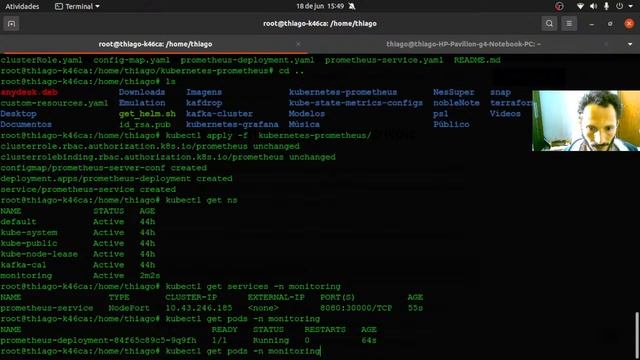Click the kubernetes-prometheus directory name
Screen dimensions: 640x360
[343, 92]
